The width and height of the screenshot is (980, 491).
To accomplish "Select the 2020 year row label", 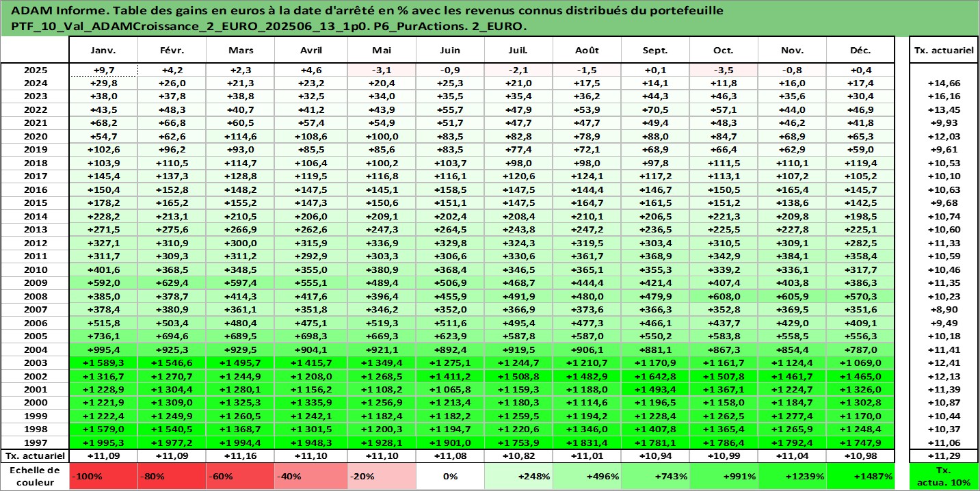I will pyautogui.click(x=35, y=136).
